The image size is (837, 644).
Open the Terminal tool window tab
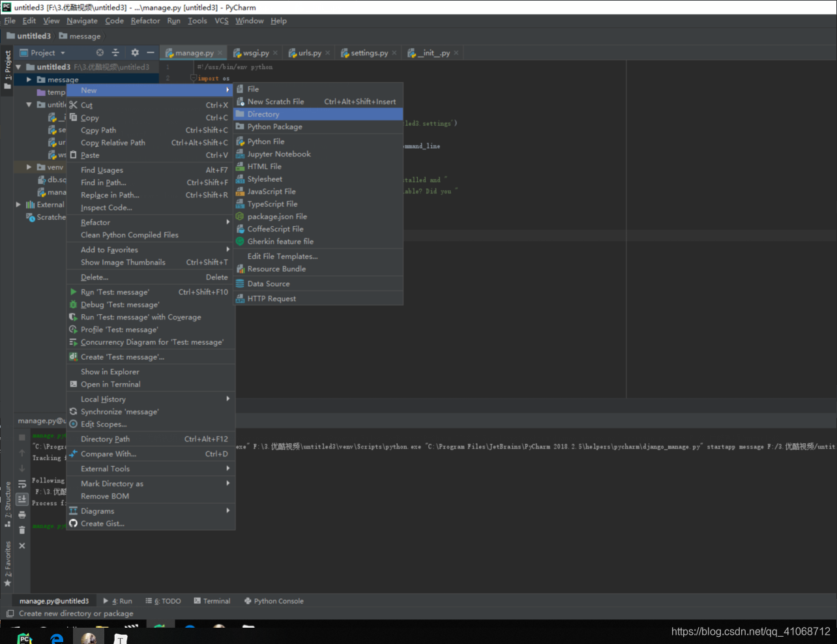coord(212,601)
